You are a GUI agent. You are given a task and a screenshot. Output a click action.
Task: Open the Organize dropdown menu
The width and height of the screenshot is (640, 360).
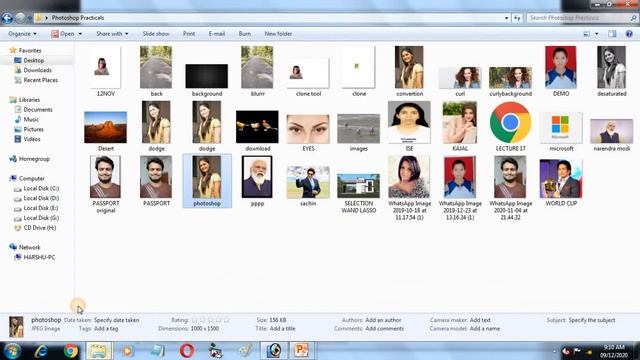[x=22, y=34]
